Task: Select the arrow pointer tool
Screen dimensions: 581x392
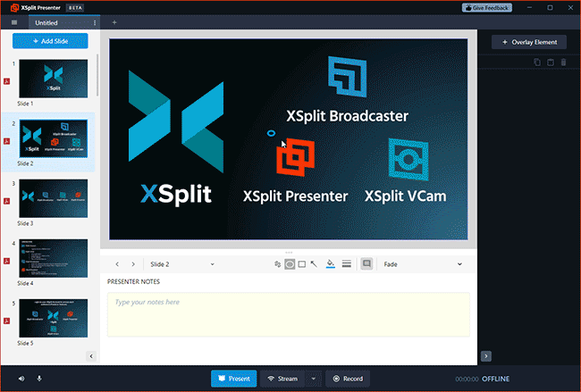Action: click(x=314, y=264)
